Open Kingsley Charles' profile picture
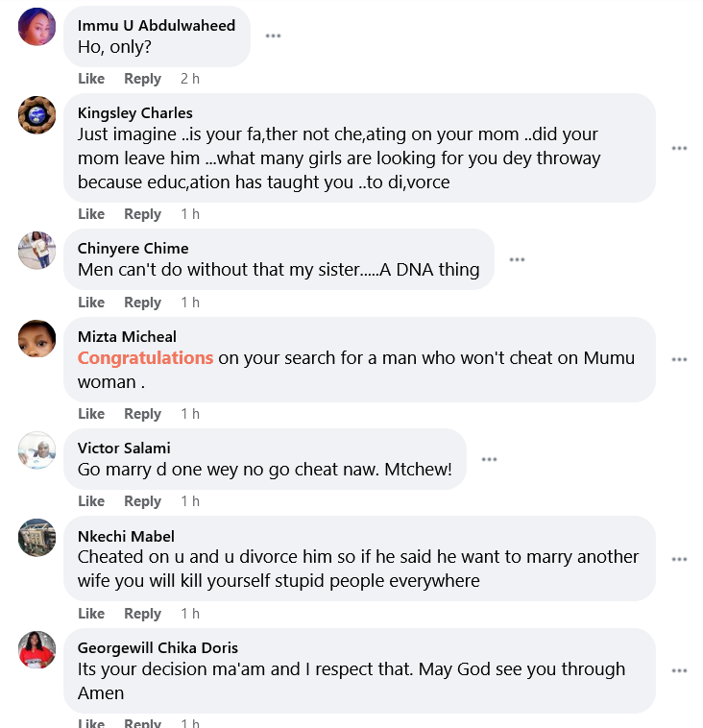Viewport: 703px width, 728px height. tap(36, 114)
